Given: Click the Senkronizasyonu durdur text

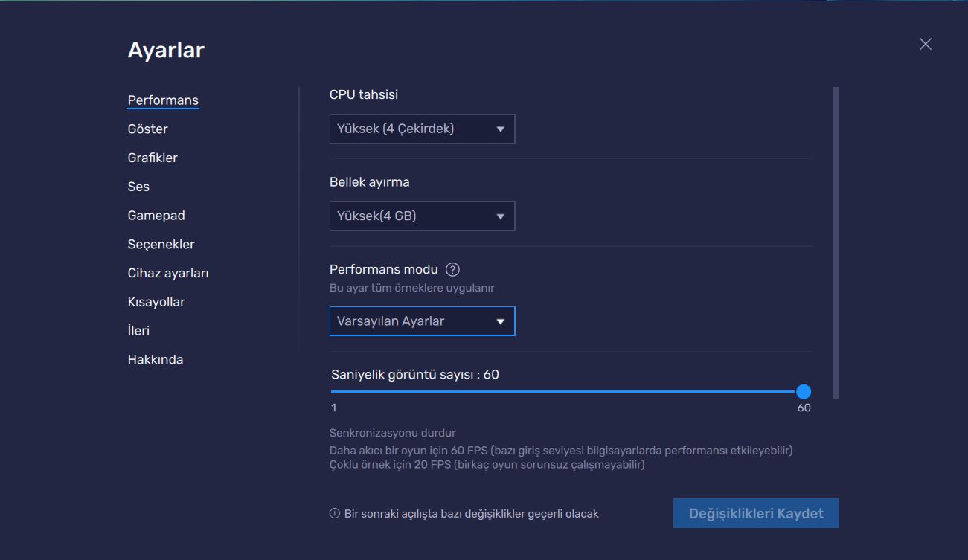Looking at the screenshot, I should [393, 433].
